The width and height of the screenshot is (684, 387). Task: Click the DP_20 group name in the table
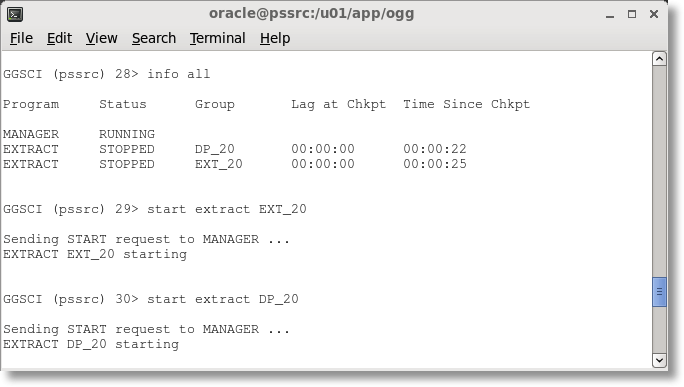pyautogui.click(x=215, y=149)
